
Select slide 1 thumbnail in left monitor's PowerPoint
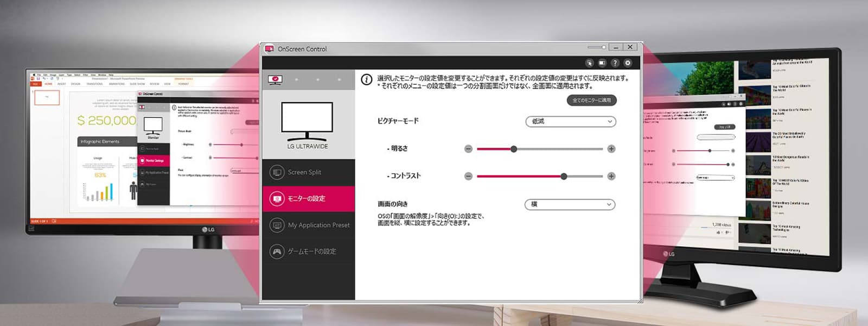point(47,97)
